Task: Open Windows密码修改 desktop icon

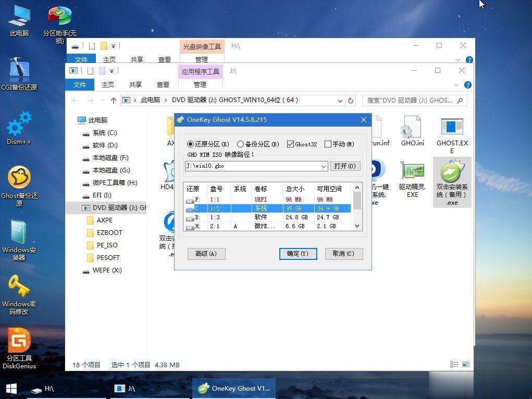Action: coord(19,294)
